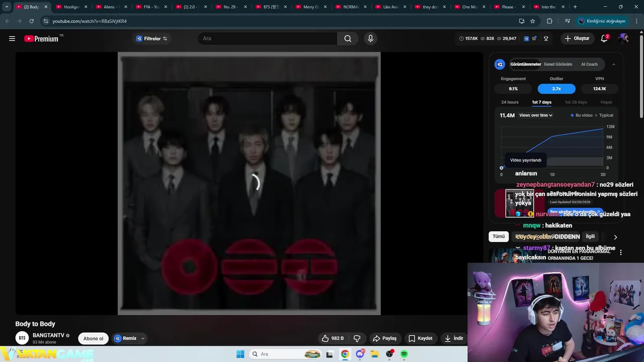Open the Filtreler options
The image size is (644, 362).
coord(151,39)
